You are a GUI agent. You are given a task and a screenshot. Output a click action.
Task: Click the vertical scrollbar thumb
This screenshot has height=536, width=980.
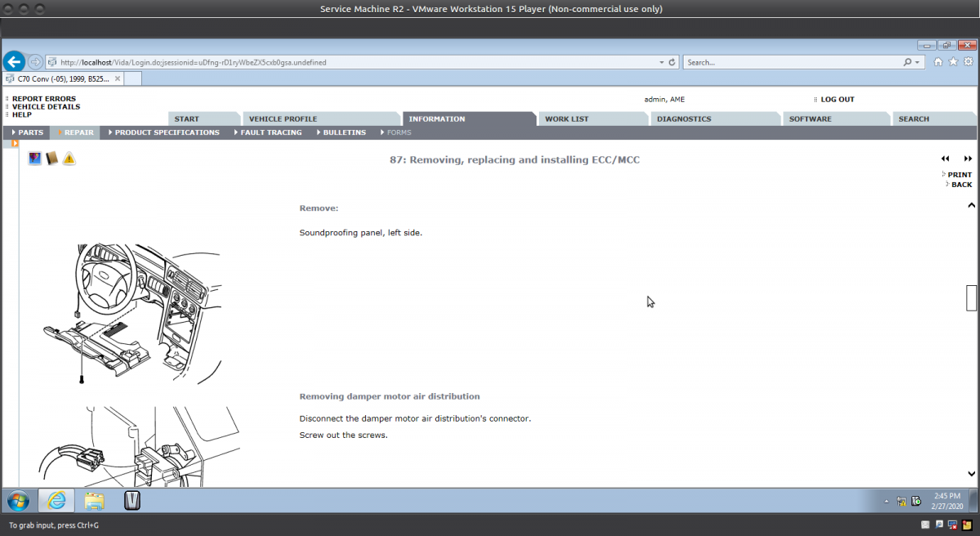[971, 298]
